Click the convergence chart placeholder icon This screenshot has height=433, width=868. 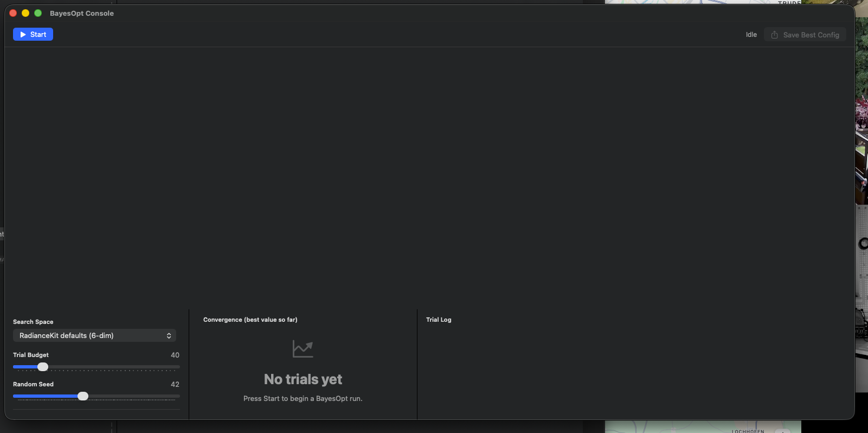303,349
